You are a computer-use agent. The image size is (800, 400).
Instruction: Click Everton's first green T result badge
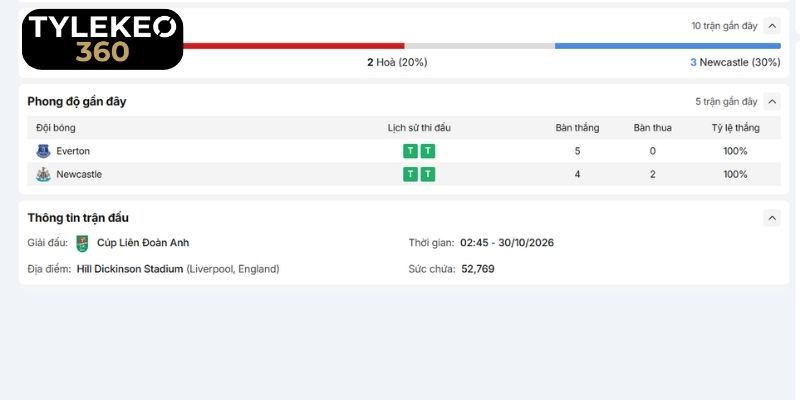(410, 151)
